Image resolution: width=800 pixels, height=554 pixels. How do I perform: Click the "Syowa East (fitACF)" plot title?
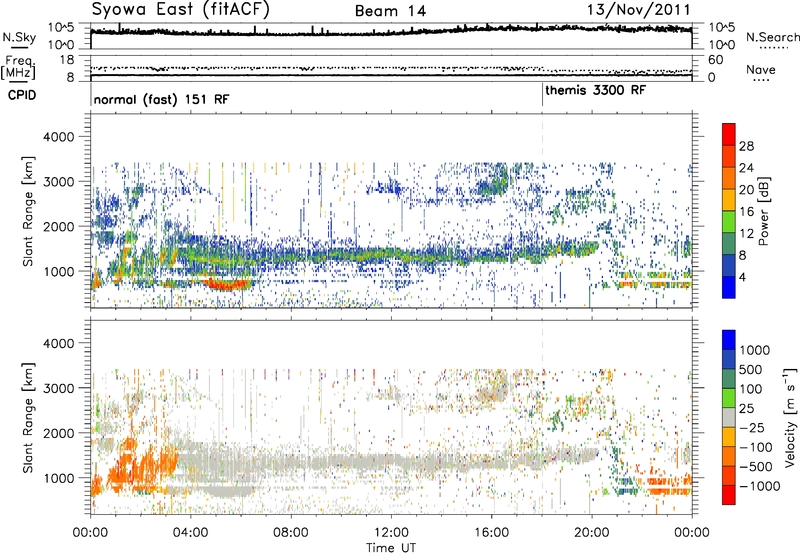180,10
